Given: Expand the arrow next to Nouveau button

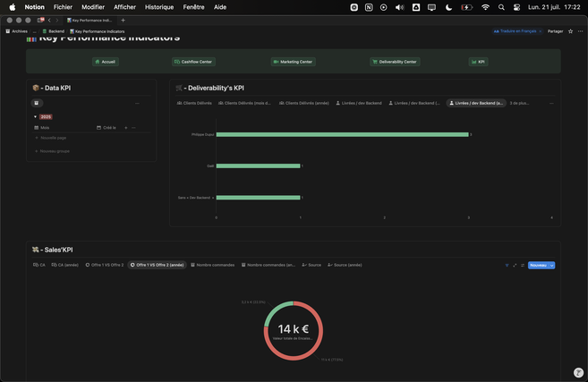Looking at the screenshot, I should [552, 265].
